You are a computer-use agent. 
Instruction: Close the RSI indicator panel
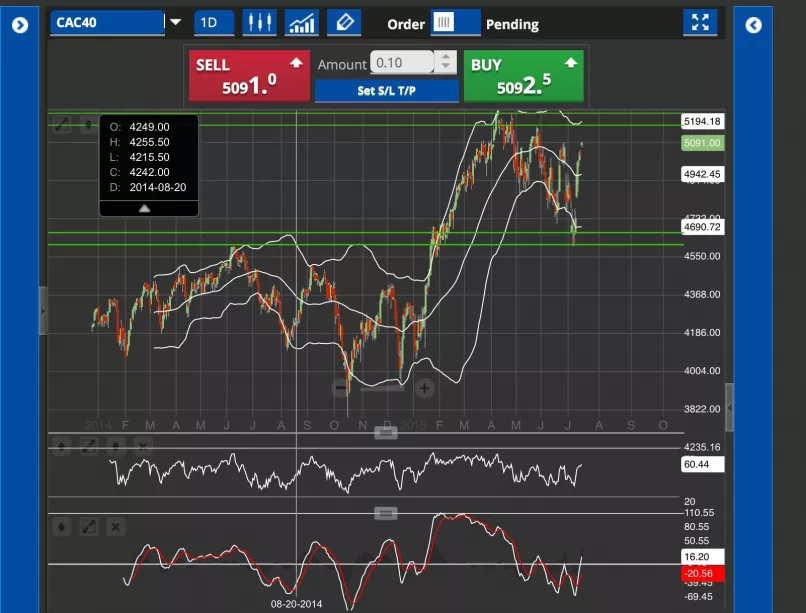coord(143,445)
